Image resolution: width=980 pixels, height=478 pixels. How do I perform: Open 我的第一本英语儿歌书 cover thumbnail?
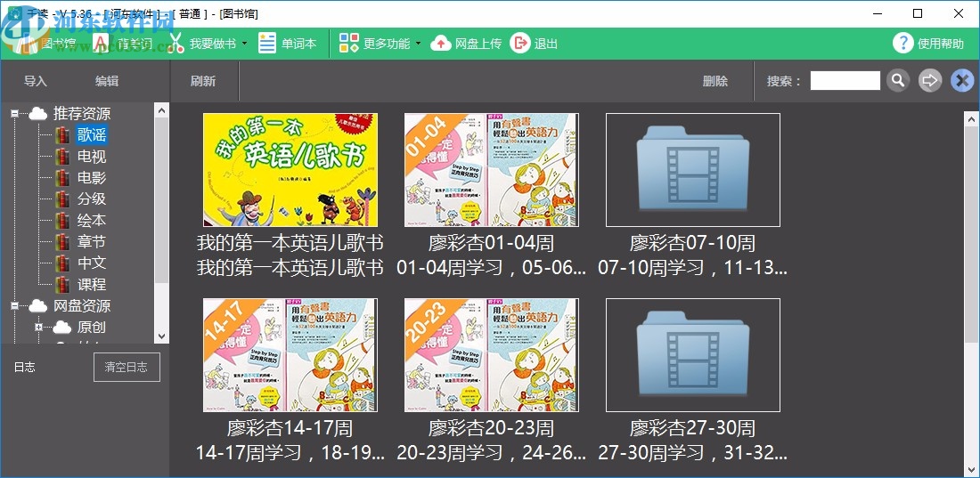click(290, 170)
